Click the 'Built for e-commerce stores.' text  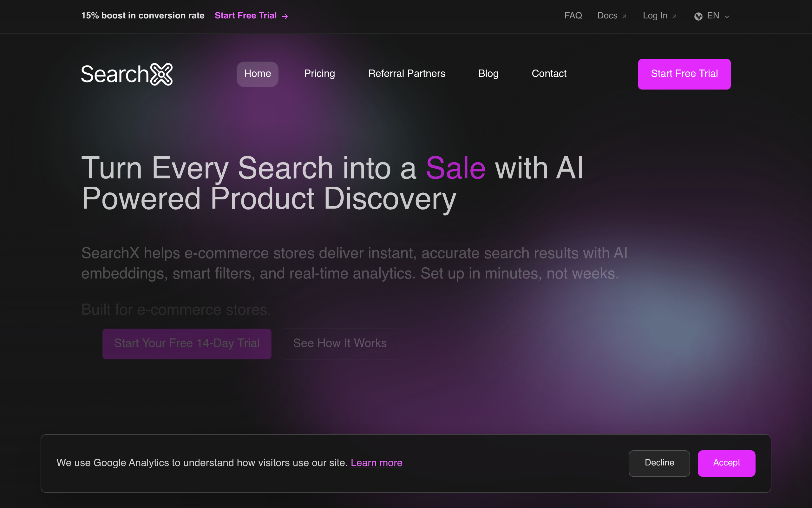pyautogui.click(x=176, y=310)
